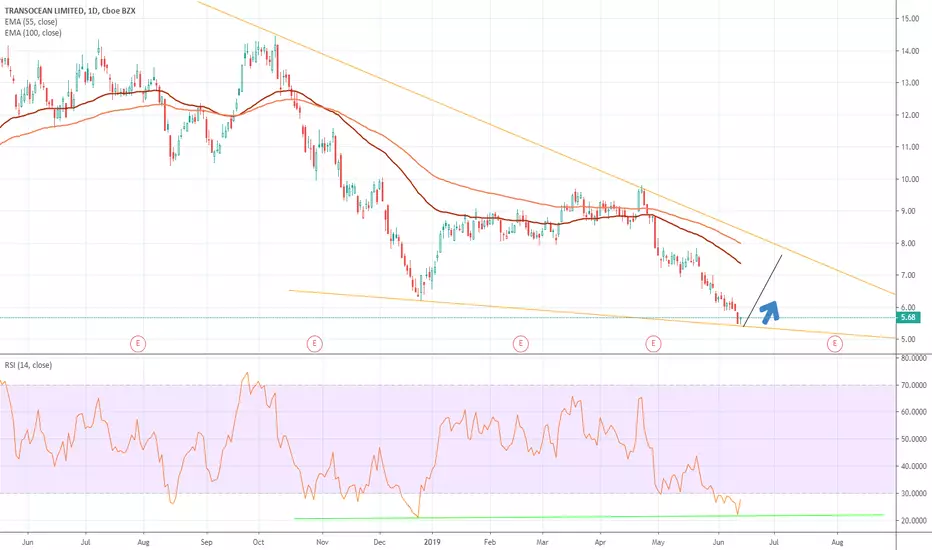Click the 11.00 price axis label

pyautogui.click(x=910, y=147)
